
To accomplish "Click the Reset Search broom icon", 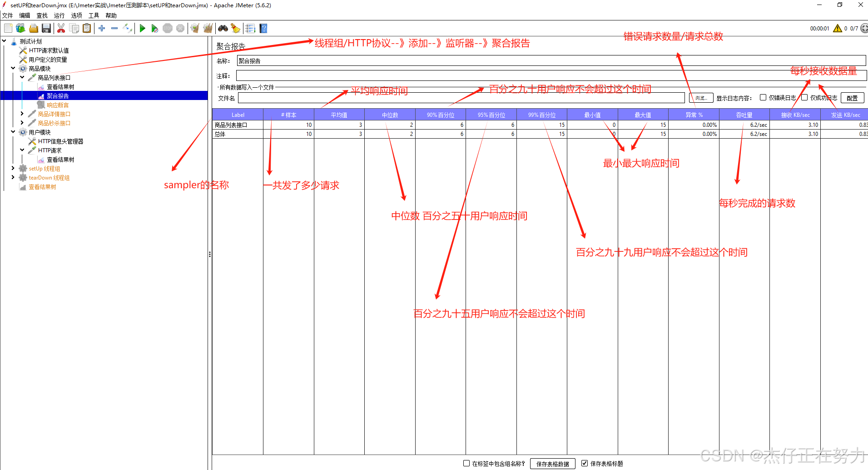I will 235,28.
